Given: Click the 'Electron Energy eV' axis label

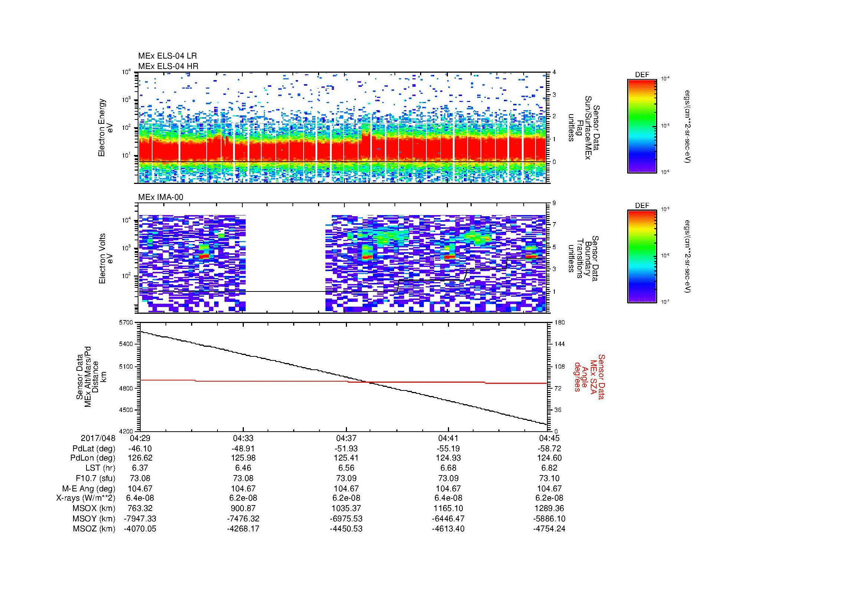Looking at the screenshot, I should click(105, 128).
